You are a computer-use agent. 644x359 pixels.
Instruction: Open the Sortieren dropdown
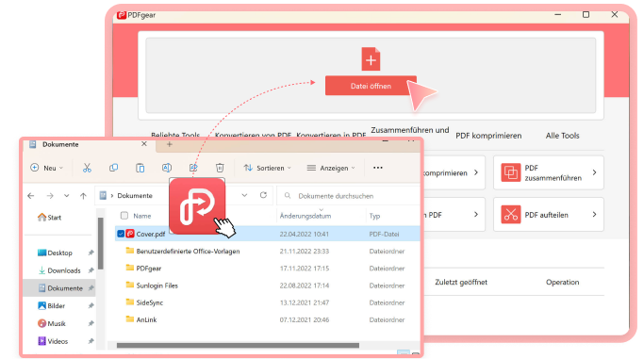pos(268,168)
